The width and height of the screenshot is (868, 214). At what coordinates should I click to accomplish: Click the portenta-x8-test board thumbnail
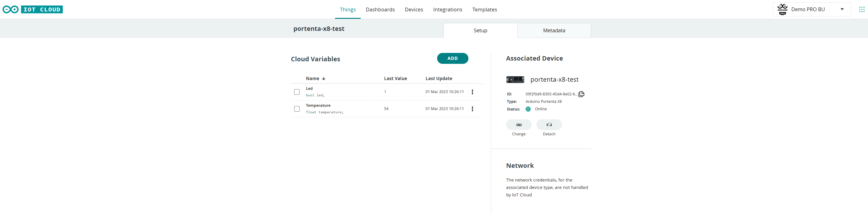pyautogui.click(x=515, y=80)
